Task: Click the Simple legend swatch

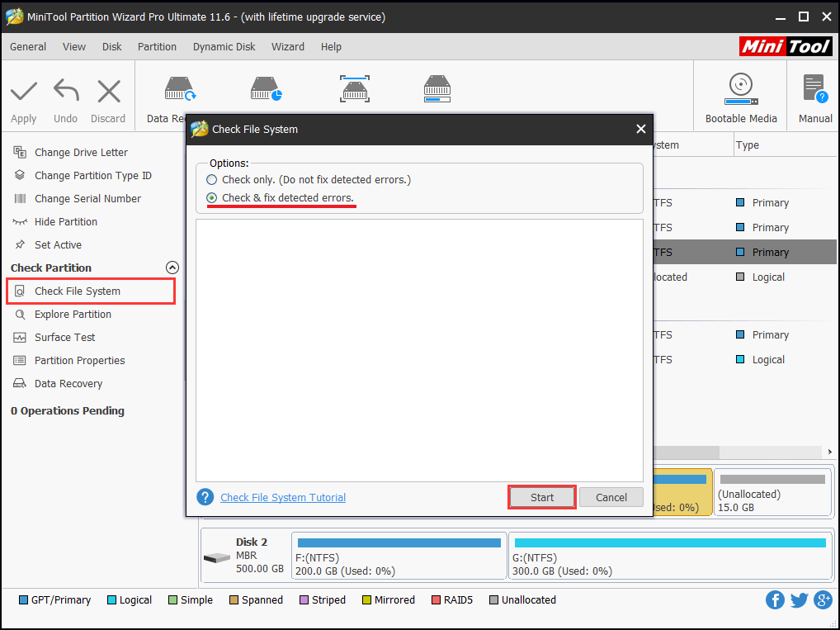Action: [x=172, y=600]
